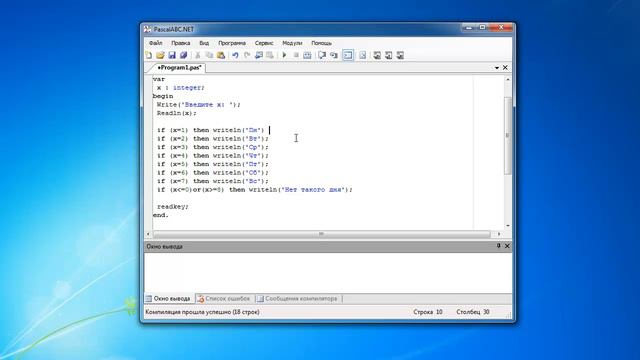Click the editor vertical scrollbar down arrow

[x=508, y=225]
